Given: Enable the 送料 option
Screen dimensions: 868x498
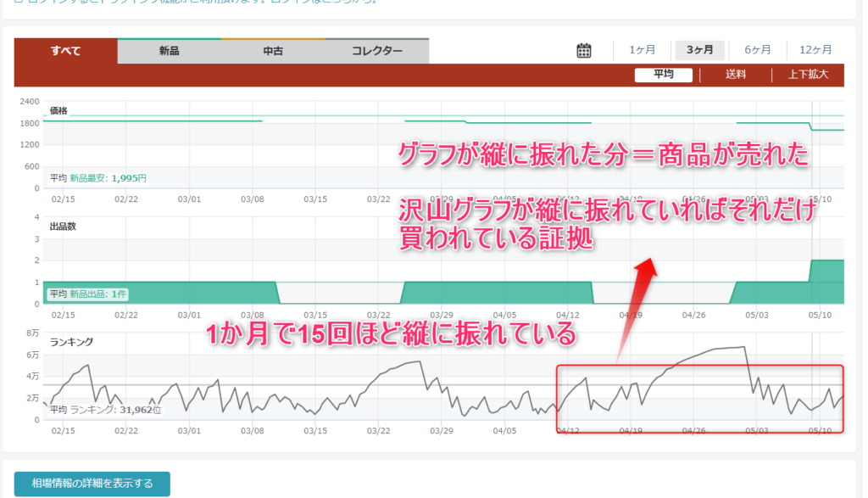Looking at the screenshot, I should click(x=735, y=75).
